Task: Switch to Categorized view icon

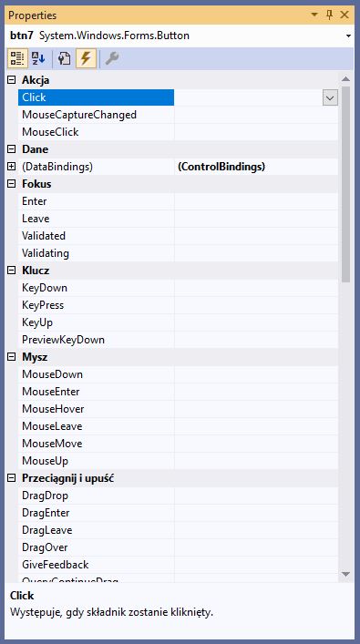Action: pyautogui.click(x=16, y=58)
